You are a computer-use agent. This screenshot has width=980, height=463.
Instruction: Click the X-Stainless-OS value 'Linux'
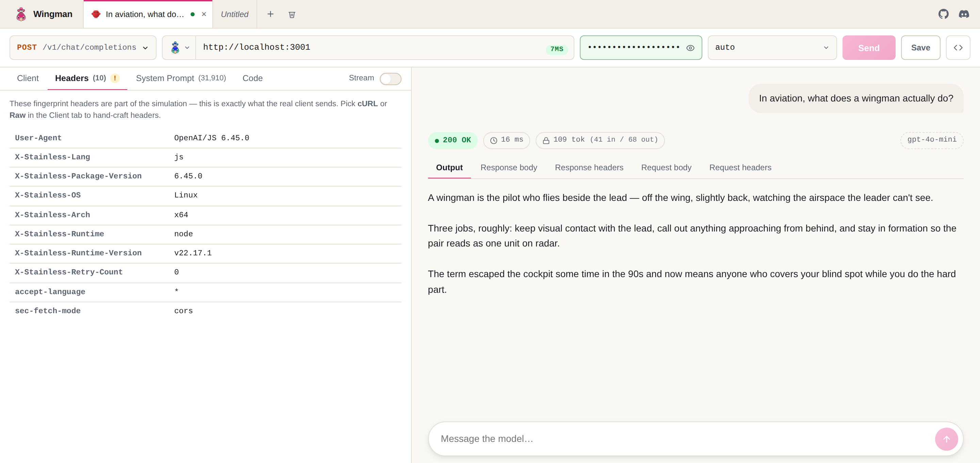[x=186, y=195]
